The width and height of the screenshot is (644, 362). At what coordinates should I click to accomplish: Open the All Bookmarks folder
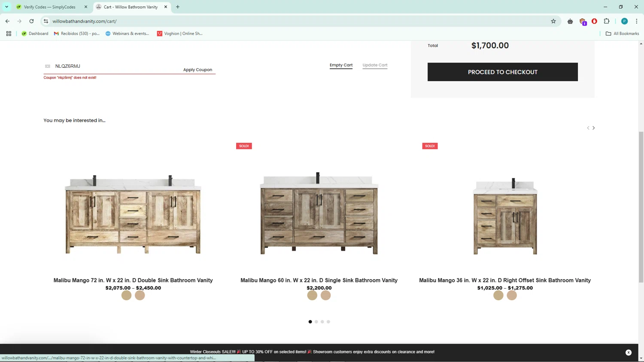622,33
